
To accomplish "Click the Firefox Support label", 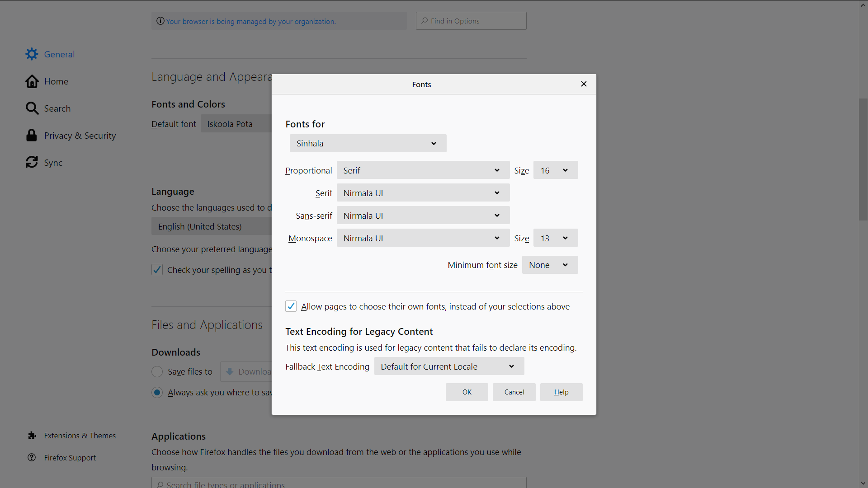I will pyautogui.click(x=70, y=458).
